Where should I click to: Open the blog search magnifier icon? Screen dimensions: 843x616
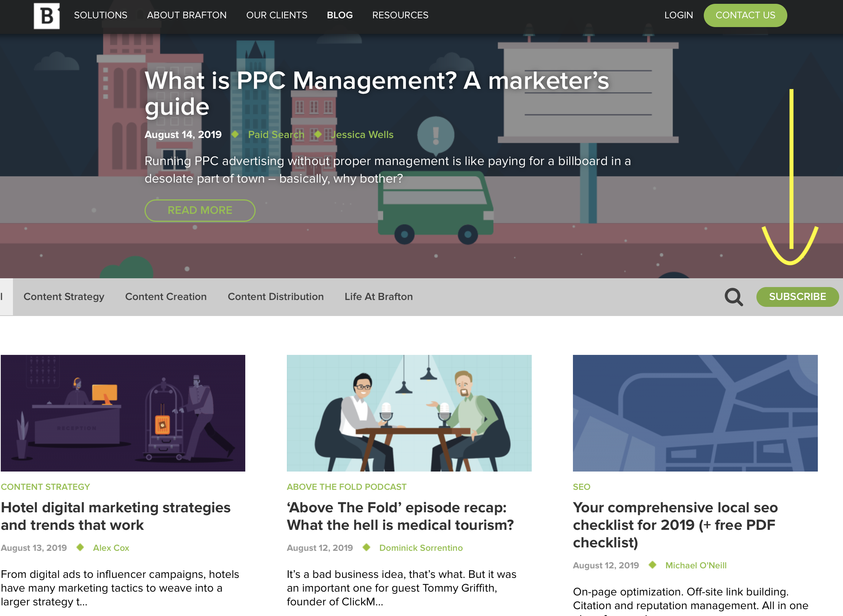734,297
